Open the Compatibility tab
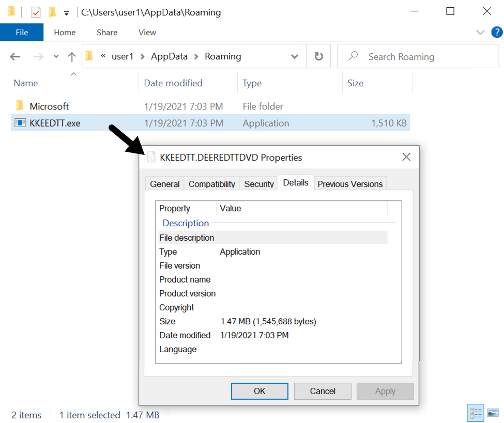Viewport: 504px width, 423px height. (211, 184)
